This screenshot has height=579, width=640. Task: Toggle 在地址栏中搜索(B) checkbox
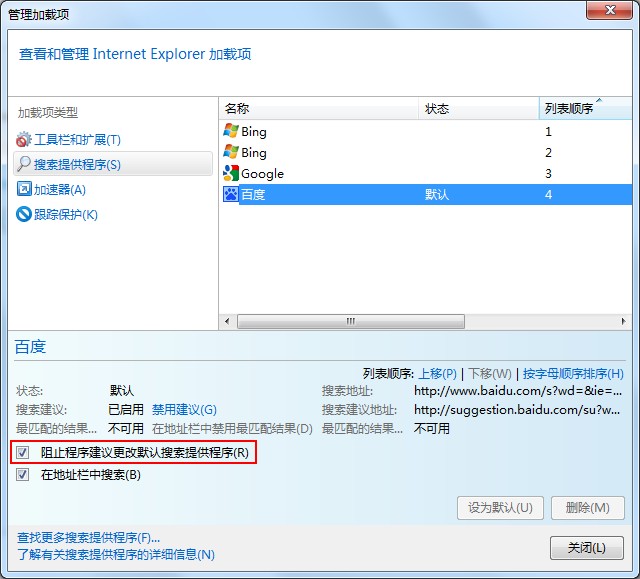pos(22,475)
